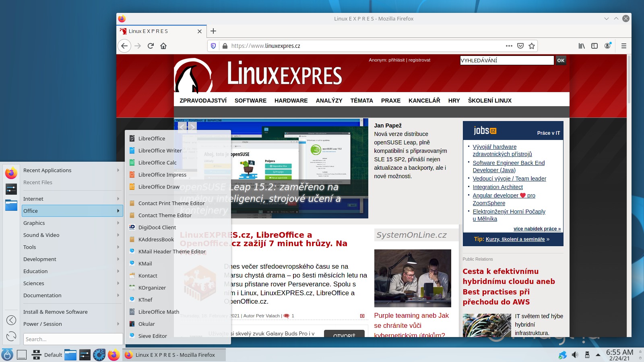Go to the Firefox home page
The width and height of the screenshot is (644, 362).
(x=163, y=46)
